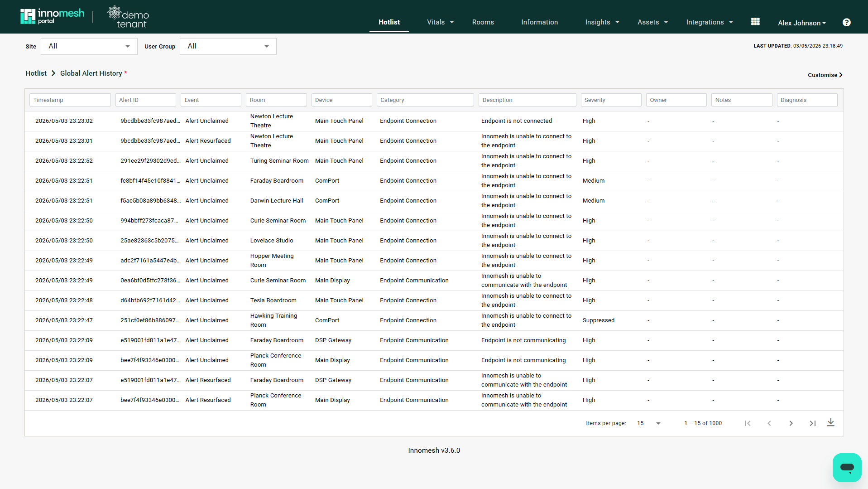Open the Information page
The image size is (868, 489).
tap(539, 22)
